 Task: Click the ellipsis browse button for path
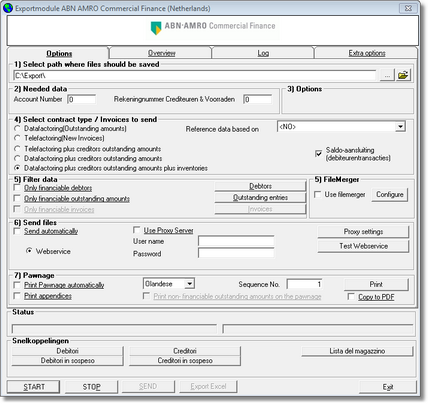(387, 75)
